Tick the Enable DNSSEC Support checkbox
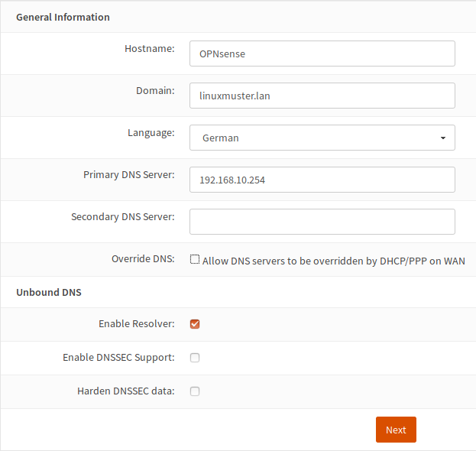Screen dimensions: 476x451 tap(195, 358)
